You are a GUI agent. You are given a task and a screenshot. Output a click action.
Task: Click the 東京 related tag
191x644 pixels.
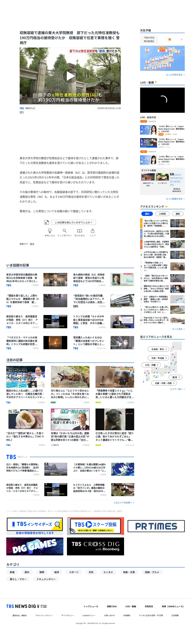[x=32, y=244]
